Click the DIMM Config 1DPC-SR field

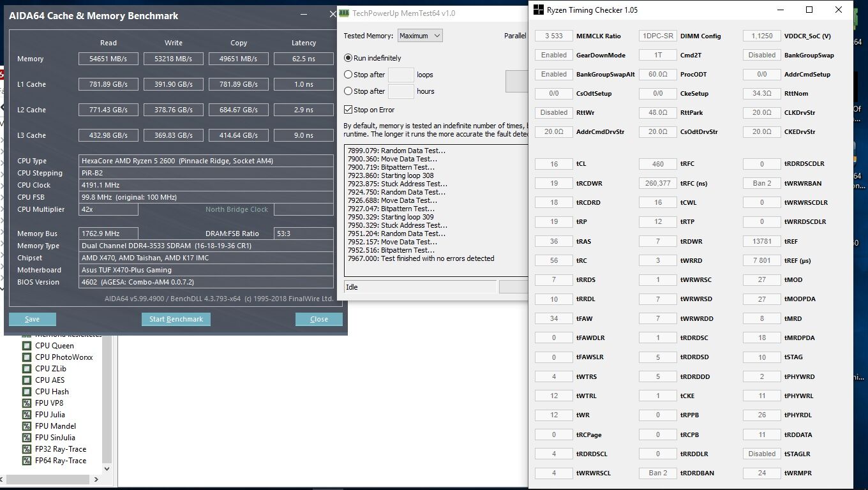pos(658,36)
